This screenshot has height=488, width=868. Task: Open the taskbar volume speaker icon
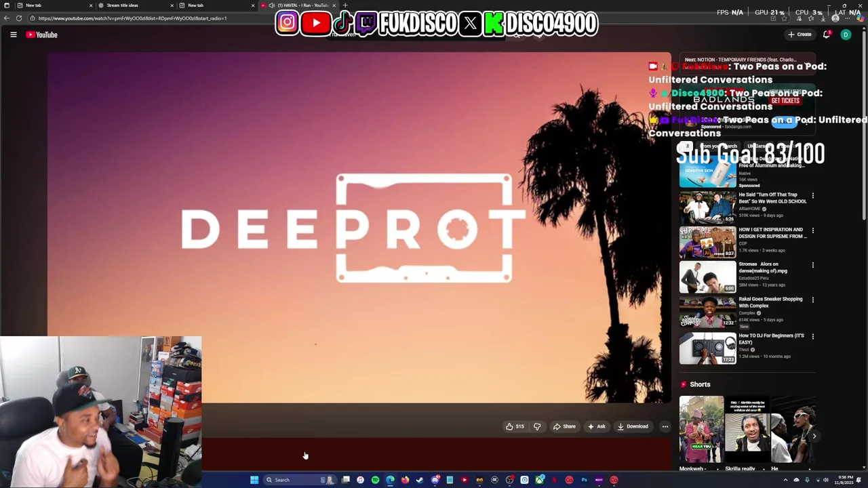click(825, 480)
